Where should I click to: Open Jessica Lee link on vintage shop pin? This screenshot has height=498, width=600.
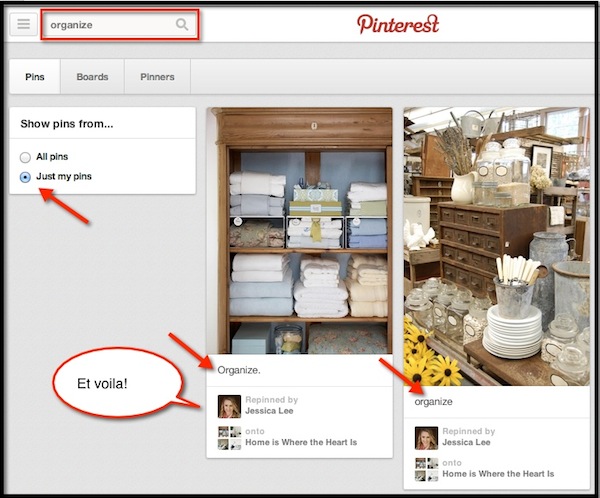coord(466,442)
